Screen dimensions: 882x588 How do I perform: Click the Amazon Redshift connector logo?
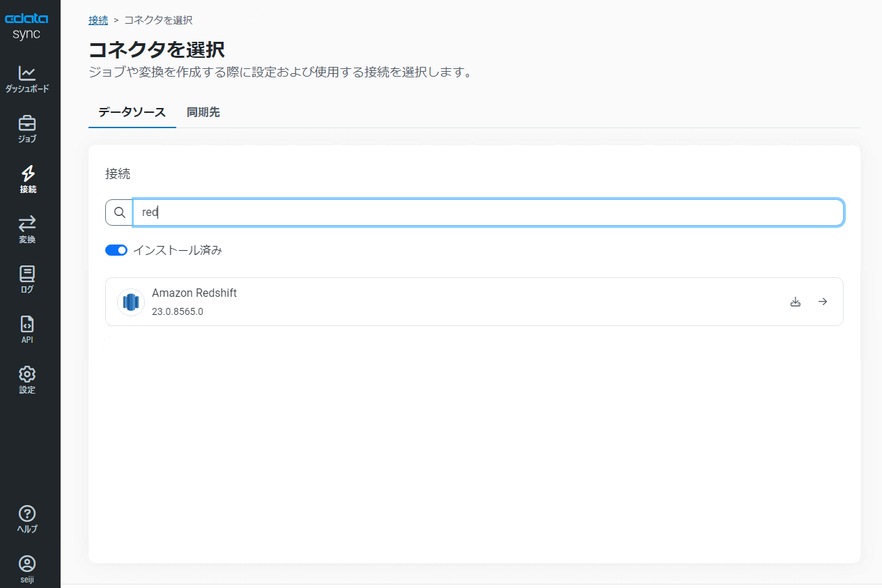pyautogui.click(x=131, y=302)
